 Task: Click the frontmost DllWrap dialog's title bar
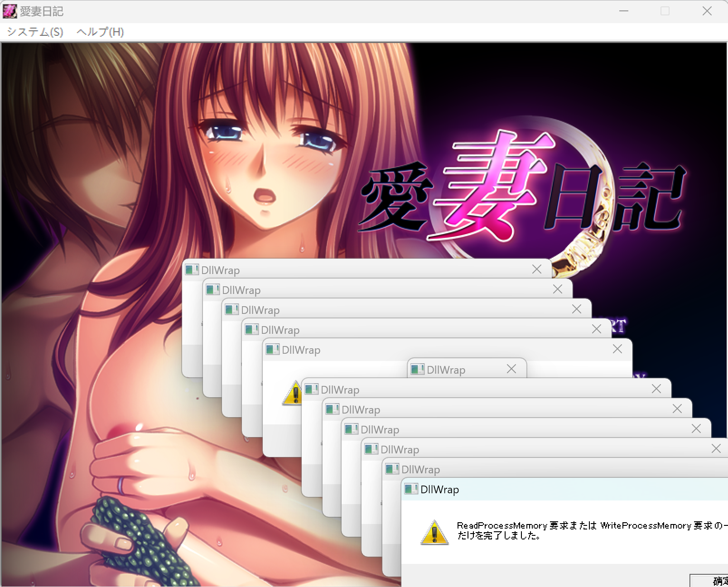[x=566, y=490]
